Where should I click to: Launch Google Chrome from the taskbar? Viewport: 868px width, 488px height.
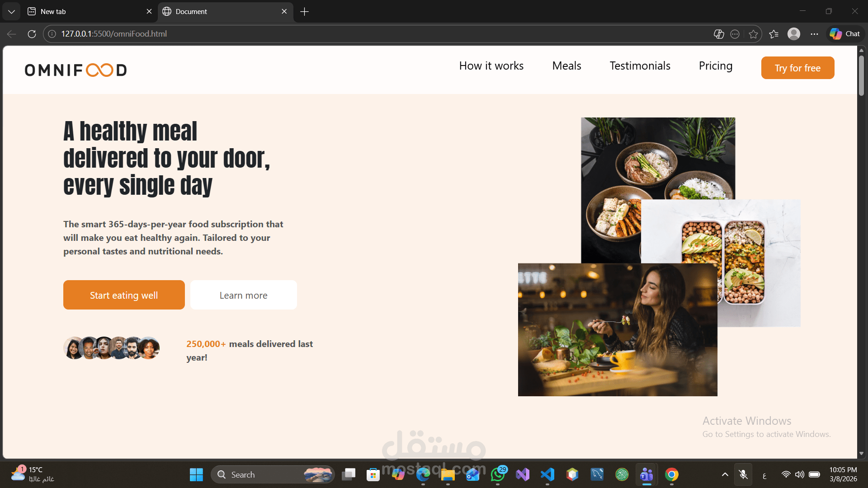click(x=672, y=474)
